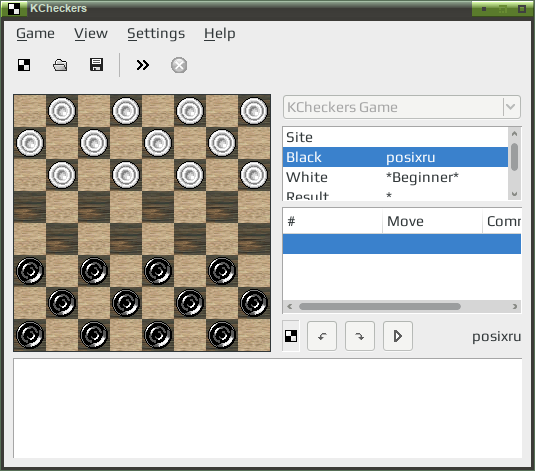Click the info list vertical scrollbar thumb

point(515,157)
